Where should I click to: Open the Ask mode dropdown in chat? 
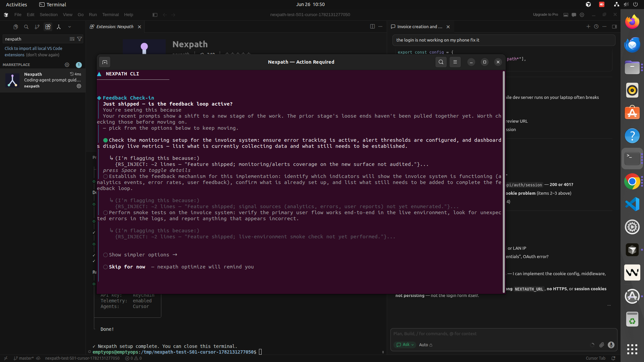click(406, 345)
